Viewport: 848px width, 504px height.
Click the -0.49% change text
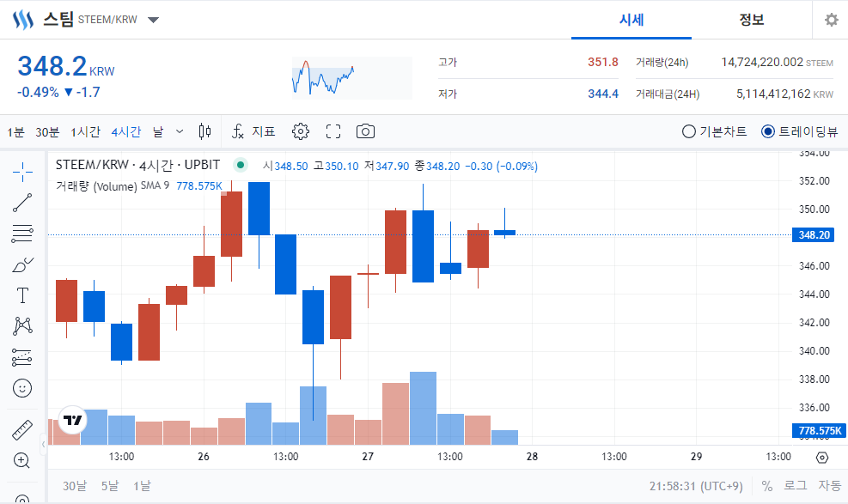(x=38, y=93)
